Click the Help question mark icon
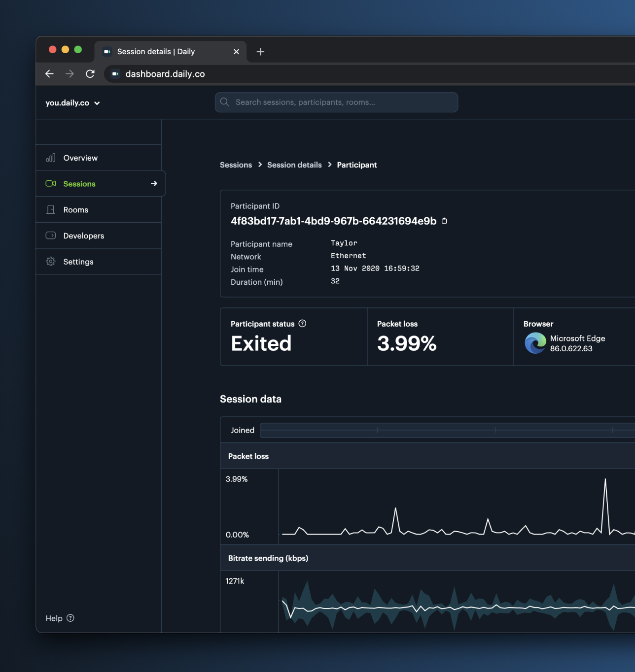 [71, 618]
